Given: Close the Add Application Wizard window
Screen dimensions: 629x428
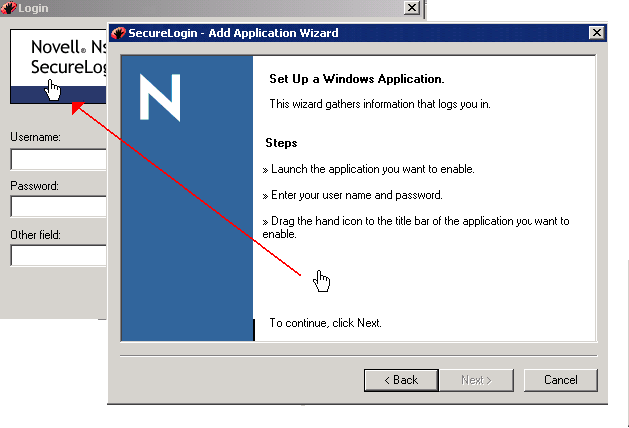Looking at the screenshot, I should point(597,32).
